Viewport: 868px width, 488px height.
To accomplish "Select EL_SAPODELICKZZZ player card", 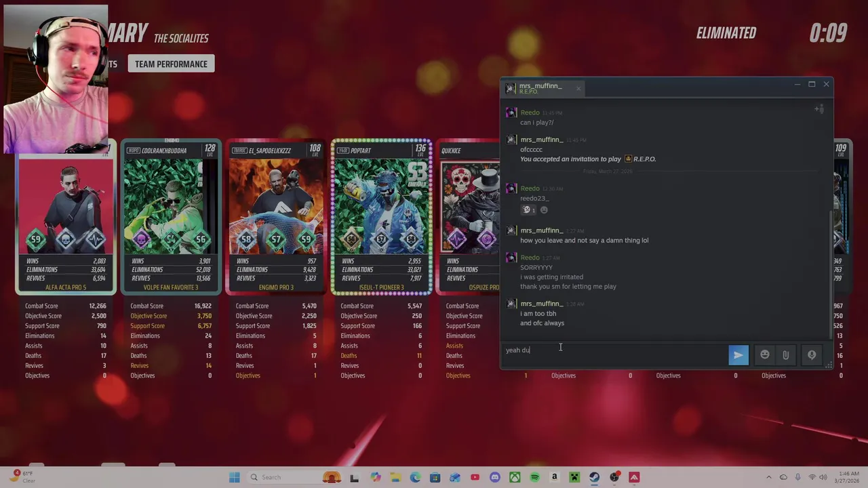I will [276, 217].
